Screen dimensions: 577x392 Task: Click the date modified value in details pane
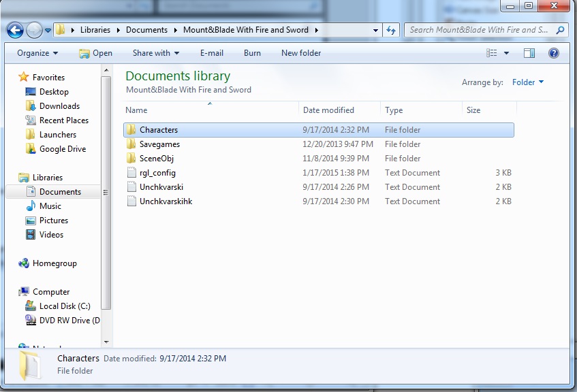tap(193, 358)
